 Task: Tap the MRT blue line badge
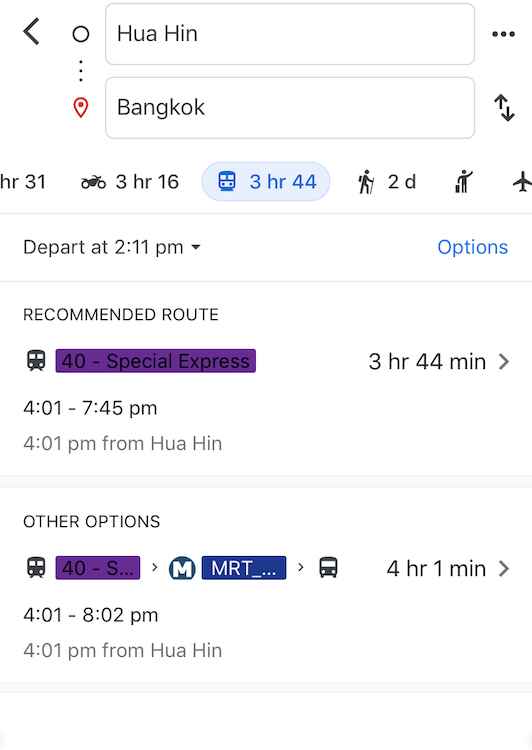(244, 568)
